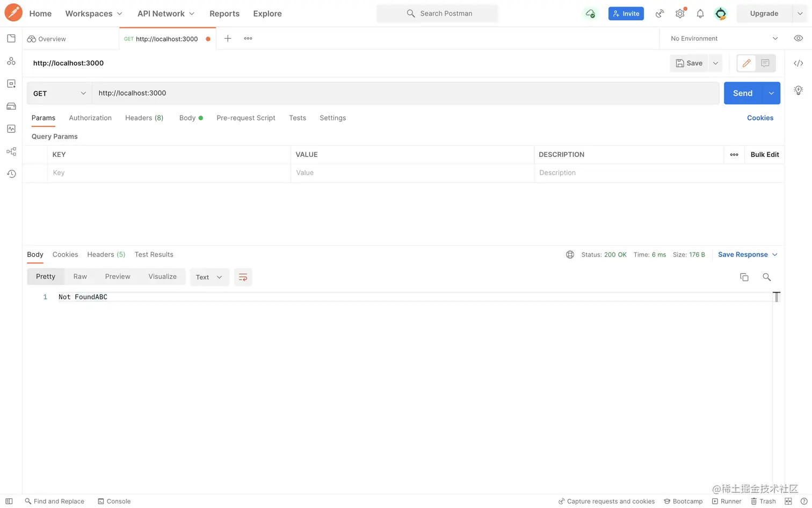Open the tab options ellipsis menu
812x508 pixels.
point(248,38)
